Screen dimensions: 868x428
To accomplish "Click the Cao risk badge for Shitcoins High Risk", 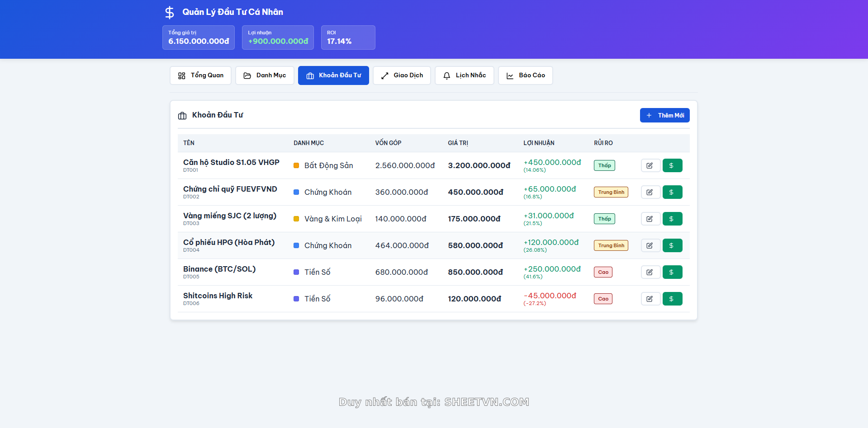I will pyautogui.click(x=603, y=299).
